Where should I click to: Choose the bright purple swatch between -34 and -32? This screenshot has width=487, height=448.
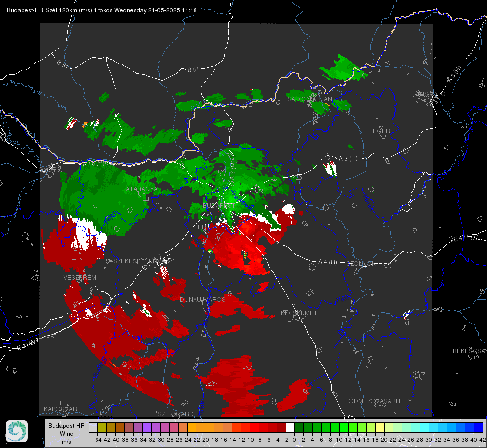[x=147, y=427]
